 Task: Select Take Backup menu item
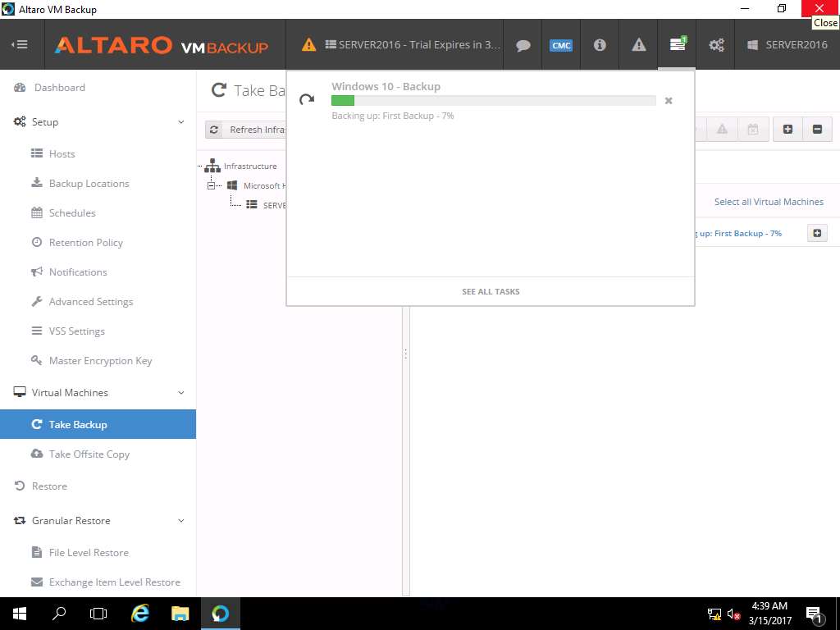(x=98, y=424)
